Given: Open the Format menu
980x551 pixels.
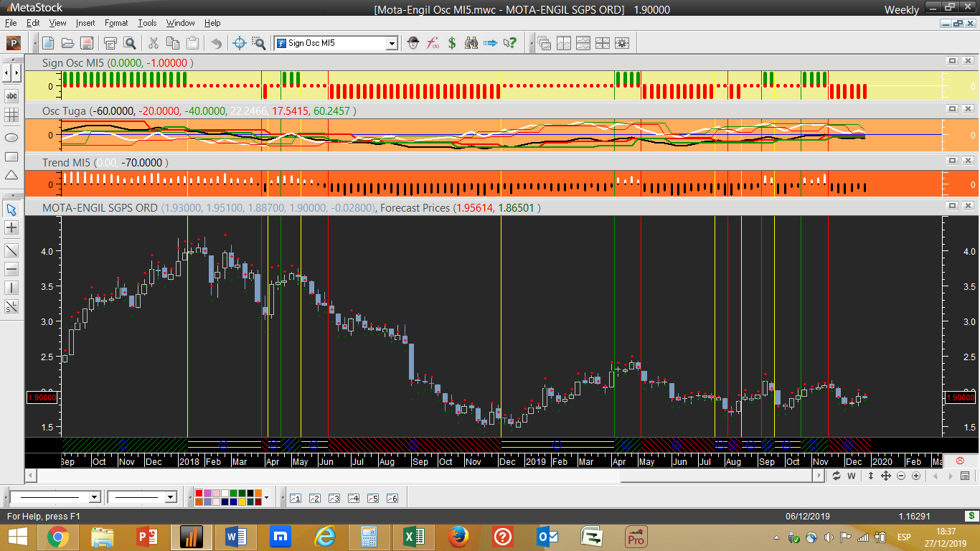Looking at the screenshot, I should [116, 23].
